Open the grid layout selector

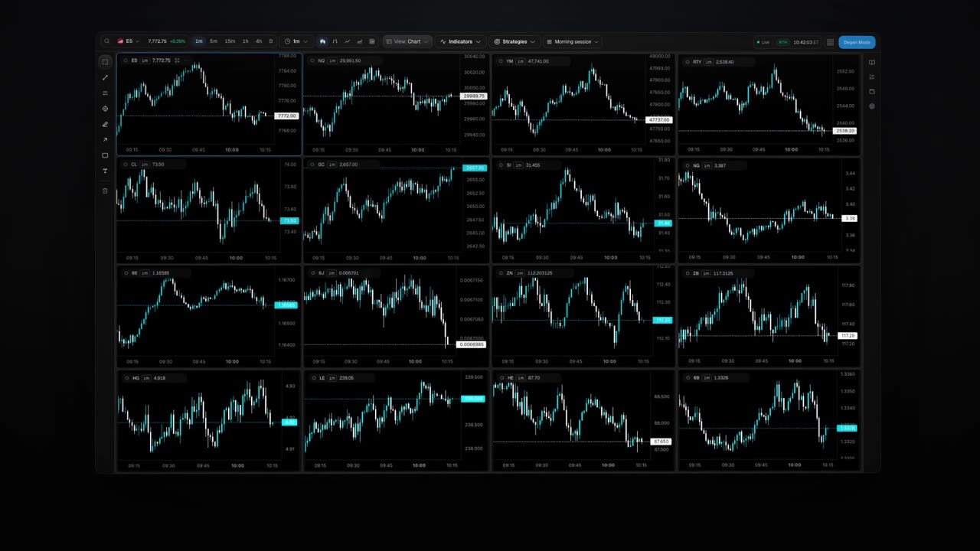[x=830, y=42]
